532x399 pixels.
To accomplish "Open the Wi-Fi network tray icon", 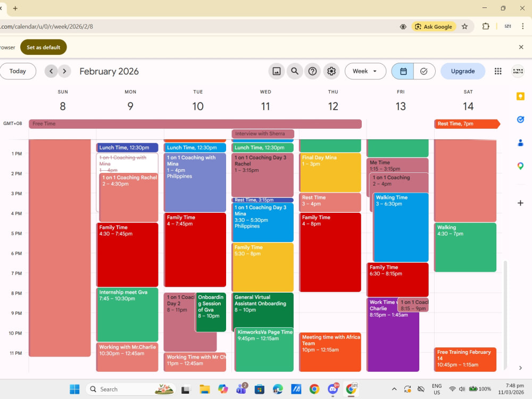I will (452, 389).
